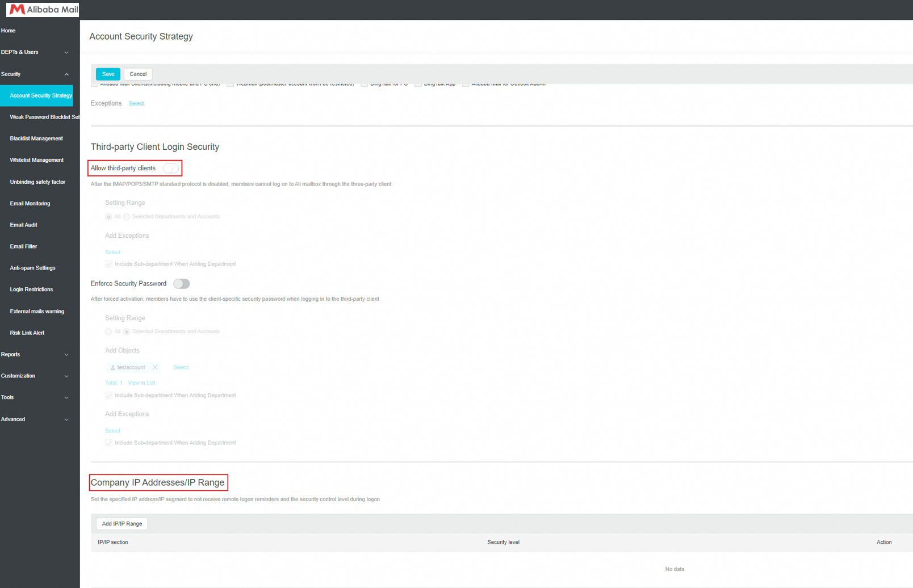Click Select under Enforce Security Password Add Exceptions
The image size is (913, 588).
(x=112, y=431)
